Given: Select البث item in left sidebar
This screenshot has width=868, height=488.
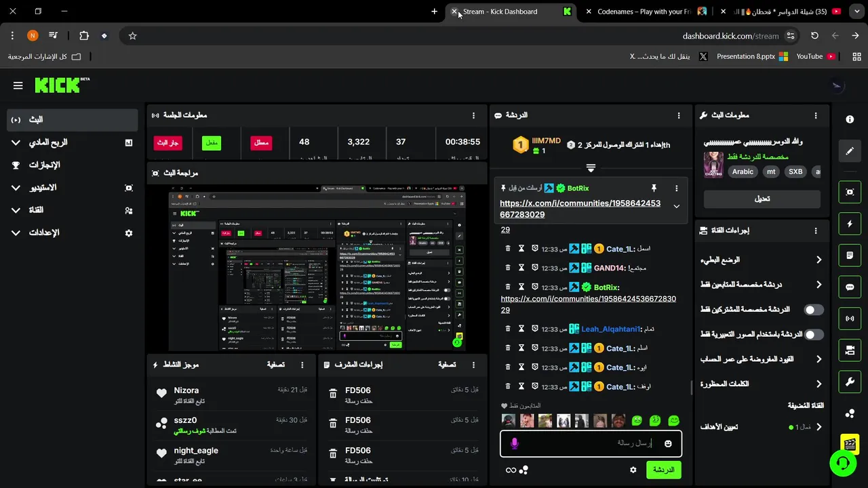Looking at the screenshot, I should point(73,120).
